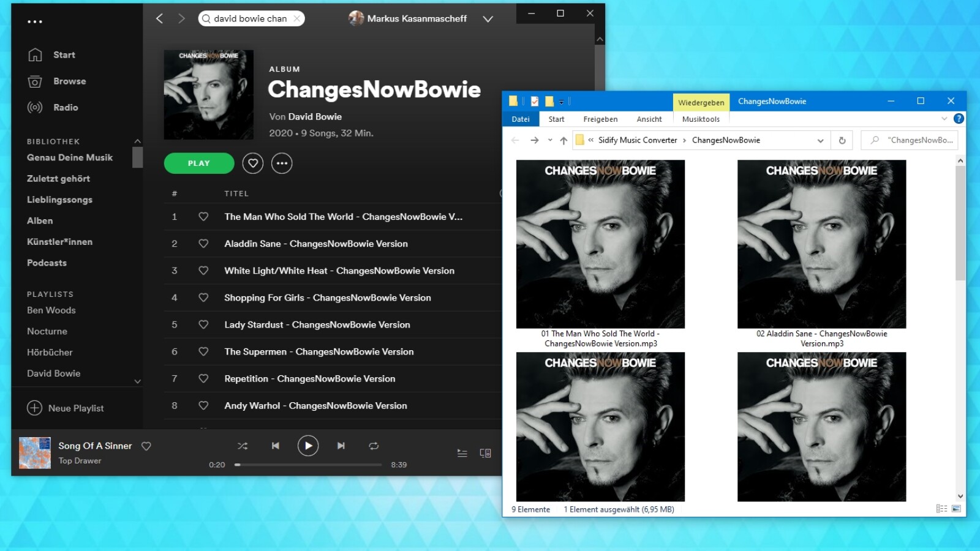The height and width of the screenshot is (551, 980).
Task: Skip to next track
Action: pyautogui.click(x=341, y=446)
